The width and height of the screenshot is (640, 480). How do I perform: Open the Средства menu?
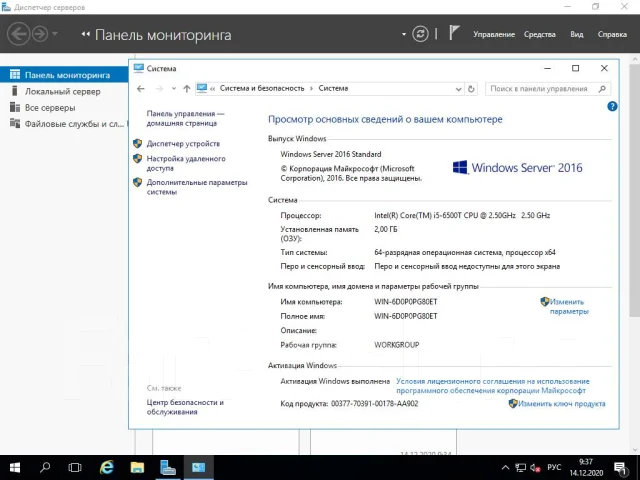click(540, 34)
